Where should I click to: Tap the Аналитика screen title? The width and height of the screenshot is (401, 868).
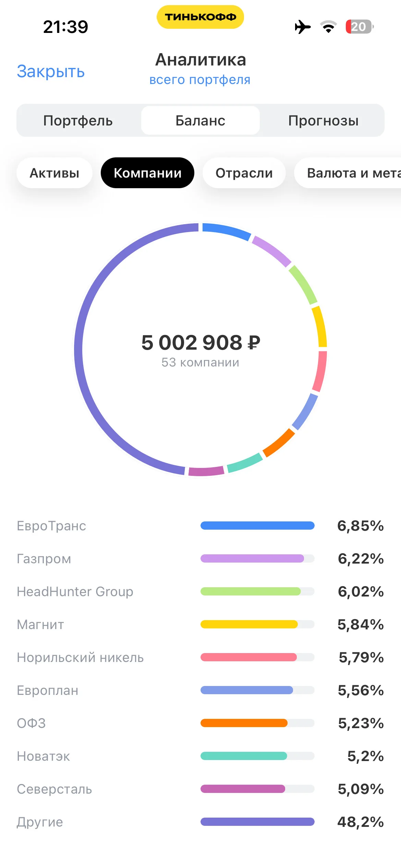tap(200, 60)
